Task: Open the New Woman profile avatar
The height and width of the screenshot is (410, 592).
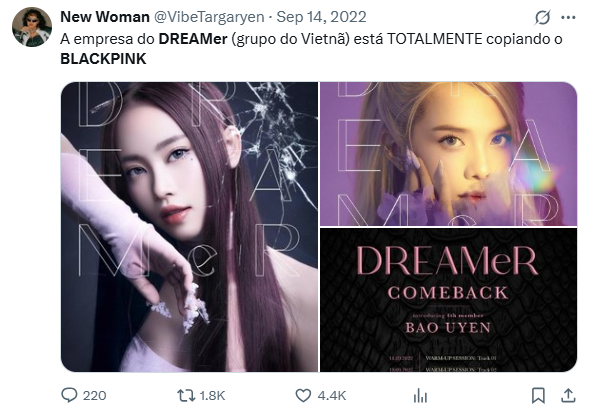Action: coord(32,27)
